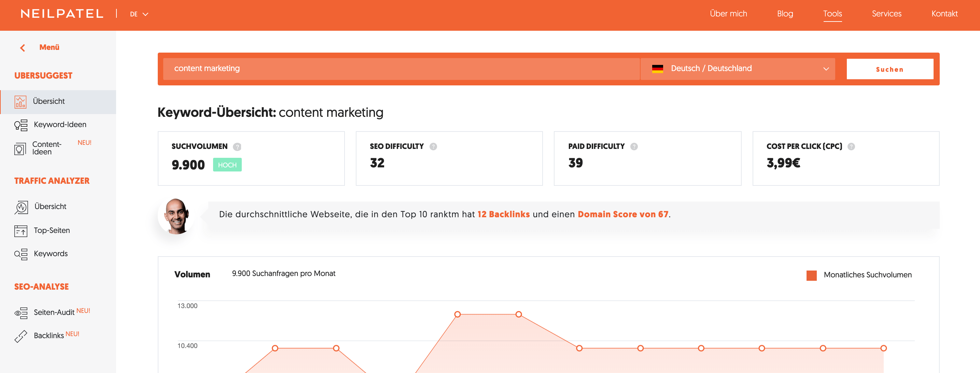Image resolution: width=980 pixels, height=373 pixels.
Task: Click Neil Patel's avatar photo
Action: [x=176, y=216]
